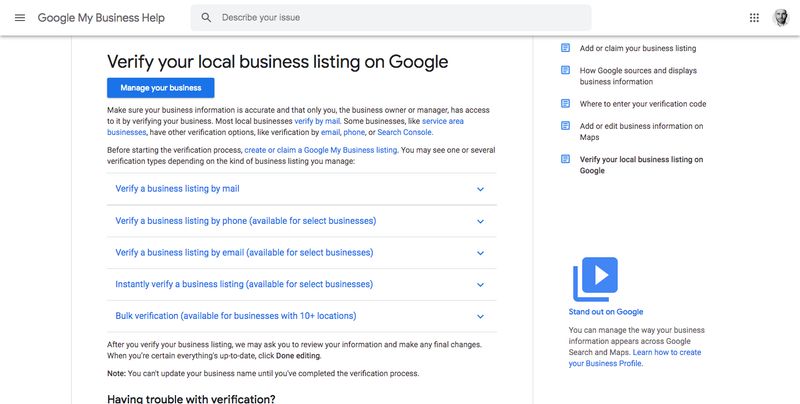Viewport: 800px width, 404px height.
Task: Focus the Describe your issue search field
Action: point(391,18)
